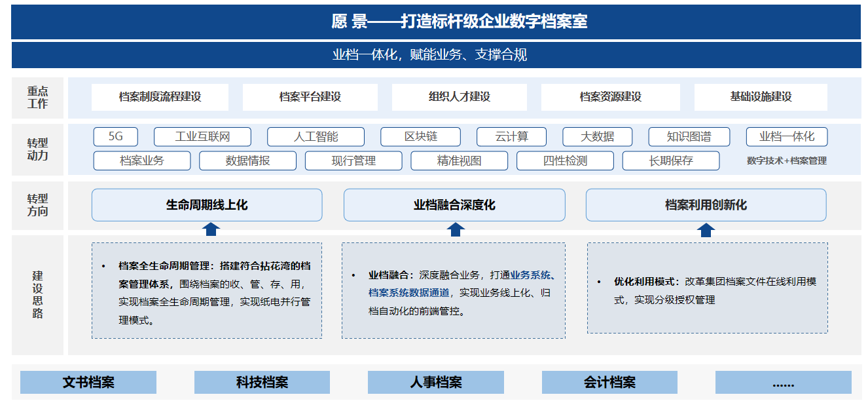Viewport: 868px width, 401px height.
Task: Select the 基础设施建设 box
Action: tap(761, 97)
